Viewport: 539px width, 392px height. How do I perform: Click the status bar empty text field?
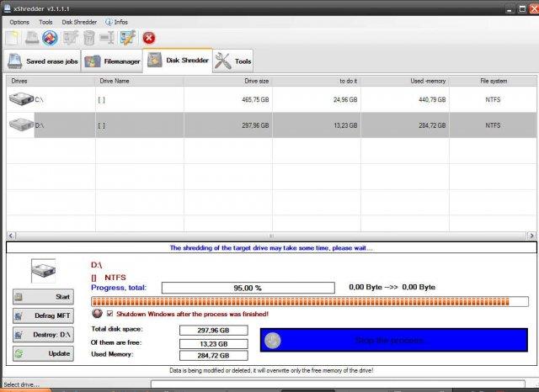[338, 384]
